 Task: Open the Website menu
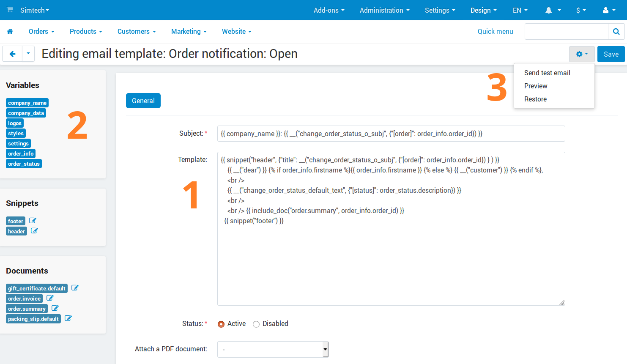[x=236, y=31]
